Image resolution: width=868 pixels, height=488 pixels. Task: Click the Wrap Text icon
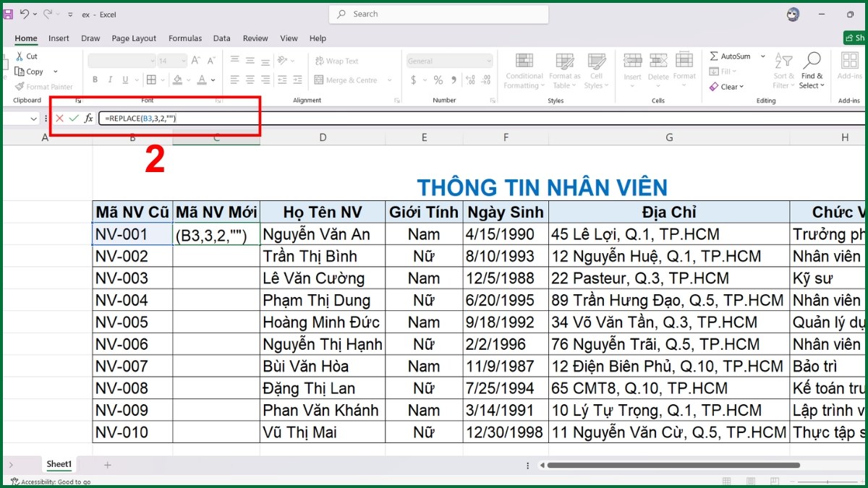[x=318, y=61]
